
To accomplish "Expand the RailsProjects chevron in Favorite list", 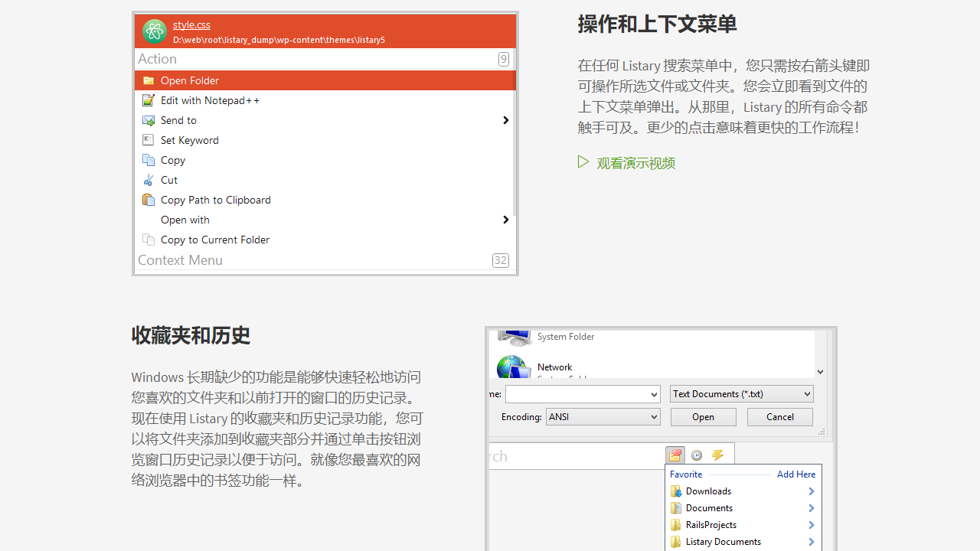I will pyautogui.click(x=811, y=525).
